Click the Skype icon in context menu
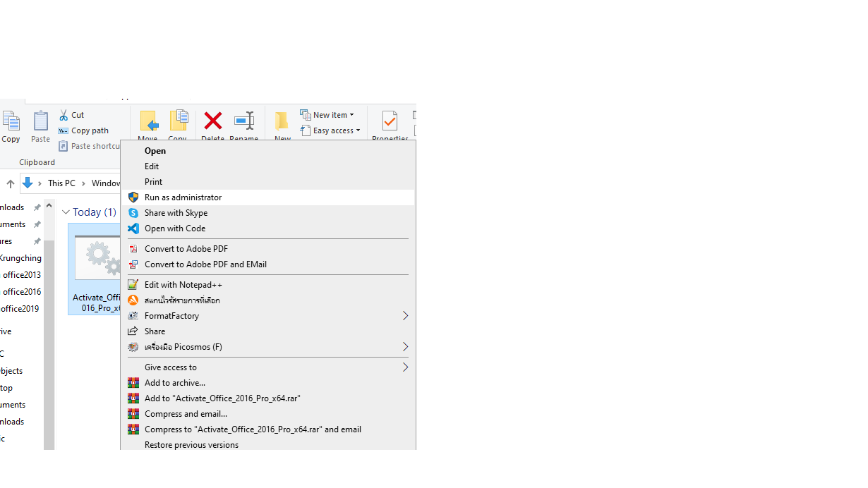This screenshot has width=868, height=488. [x=133, y=213]
